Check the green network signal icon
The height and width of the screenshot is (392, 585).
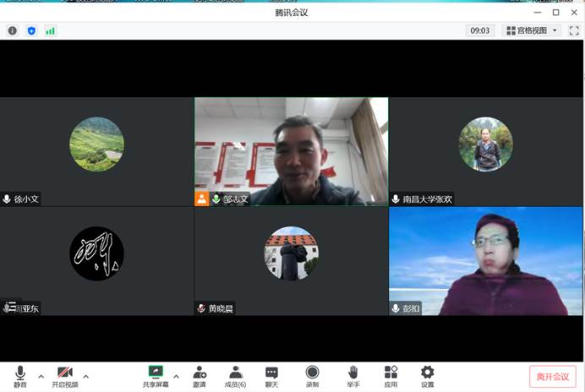(51, 30)
